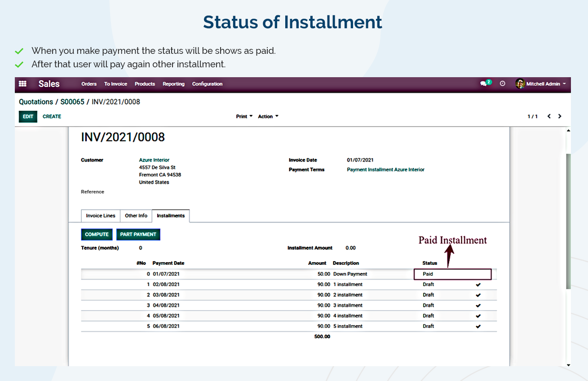This screenshot has width=588, height=381.
Task: Click Draft status of 5 installment
Action: [x=429, y=327]
